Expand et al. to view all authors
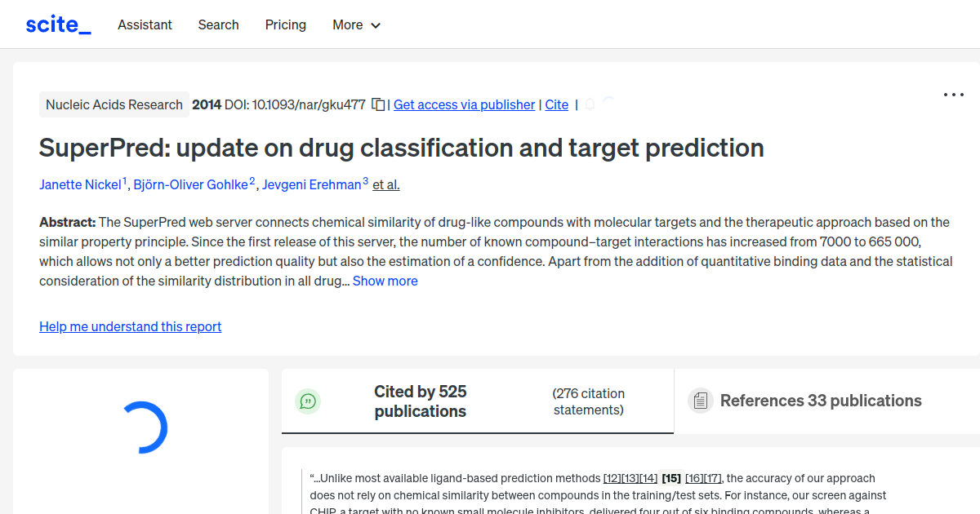 click(385, 184)
